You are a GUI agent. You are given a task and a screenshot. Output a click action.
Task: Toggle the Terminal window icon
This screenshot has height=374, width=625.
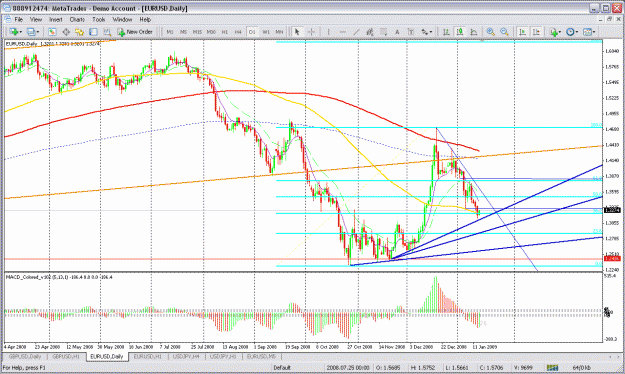93,32
